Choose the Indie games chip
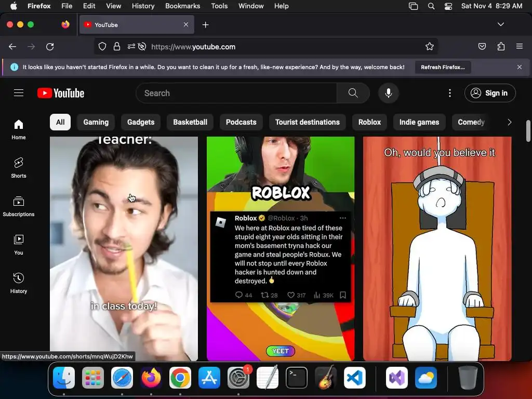The image size is (532, 399). 419,122
